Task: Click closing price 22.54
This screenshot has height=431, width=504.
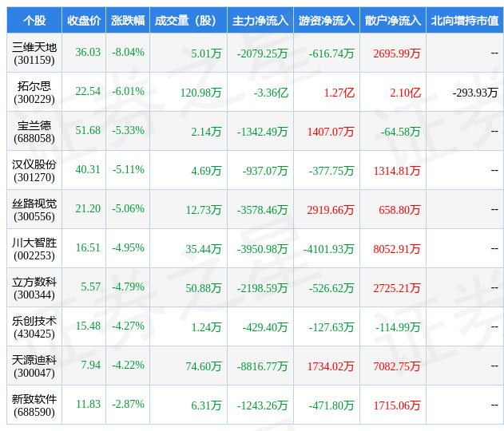Action: point(88,91)
